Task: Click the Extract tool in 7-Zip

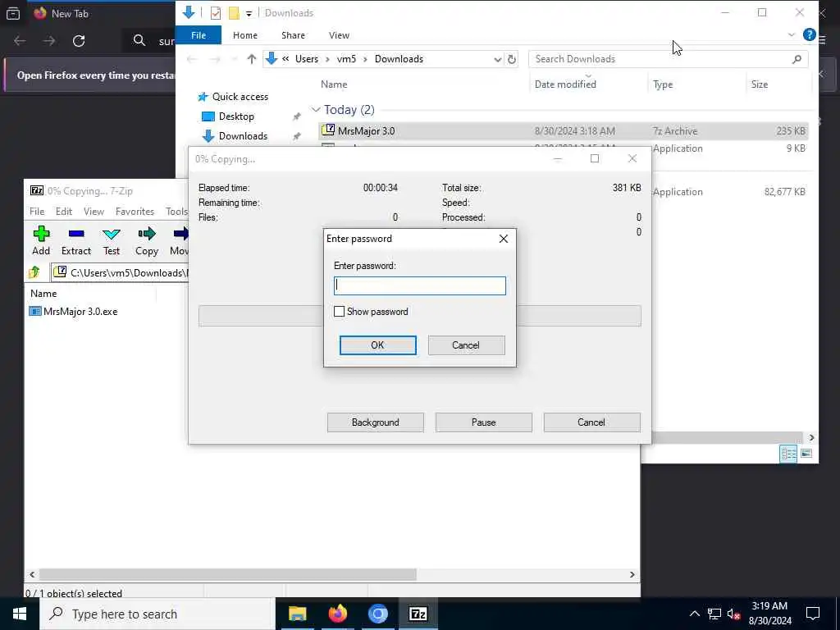Action: click(x=76, y=240)
